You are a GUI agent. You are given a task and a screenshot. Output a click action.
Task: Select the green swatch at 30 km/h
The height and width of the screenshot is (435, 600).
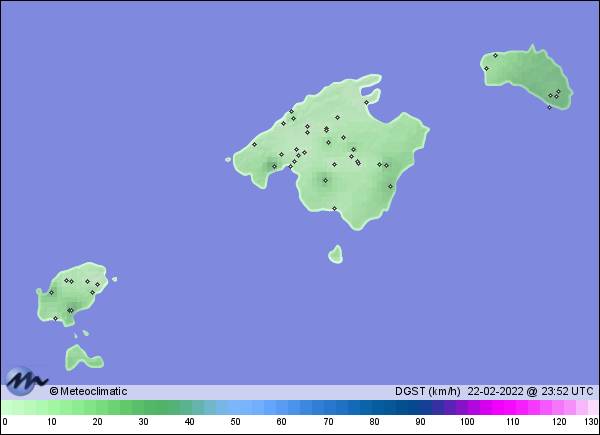pyautogui.click(x=143, y=408)
